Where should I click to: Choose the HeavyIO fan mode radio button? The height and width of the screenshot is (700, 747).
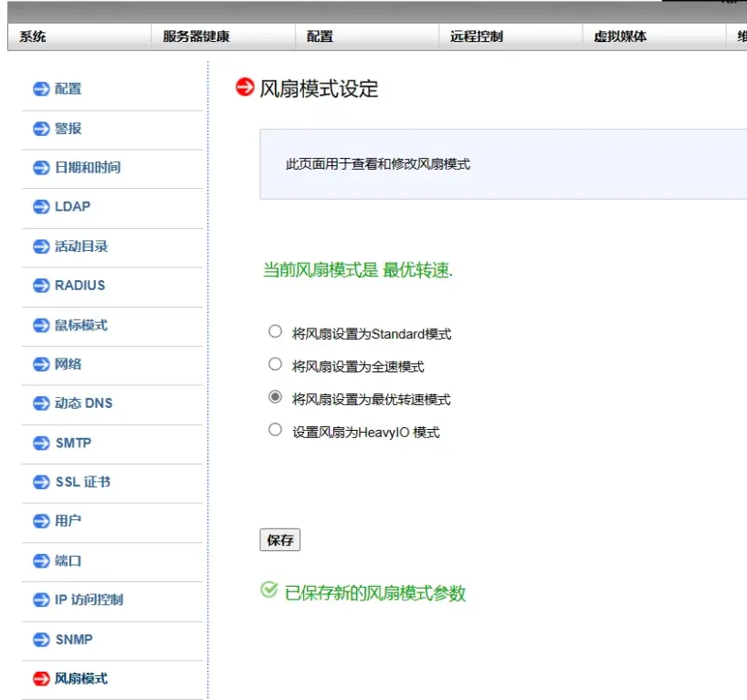pos(275,430)
